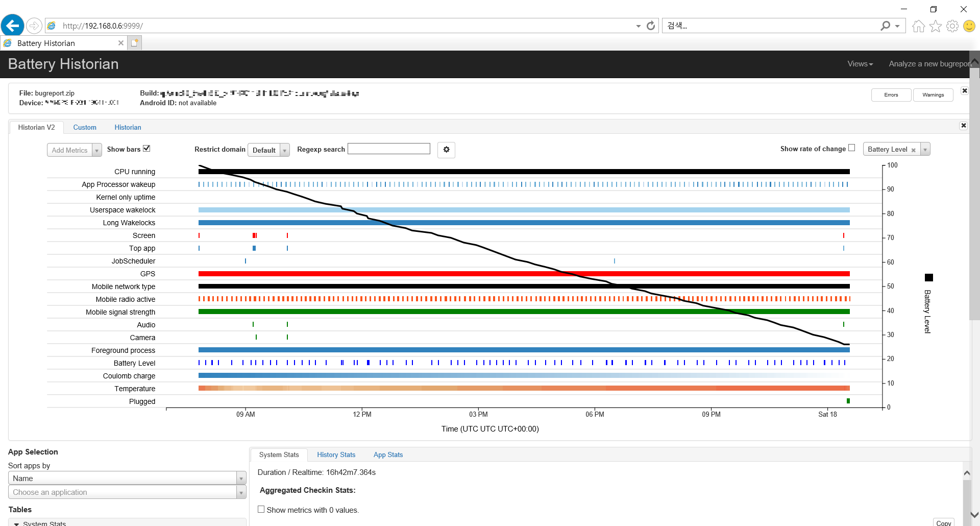The height and width of the screenshot is (526, 980).
Task: Switch to the Custom tab
Action: point(85,127)
